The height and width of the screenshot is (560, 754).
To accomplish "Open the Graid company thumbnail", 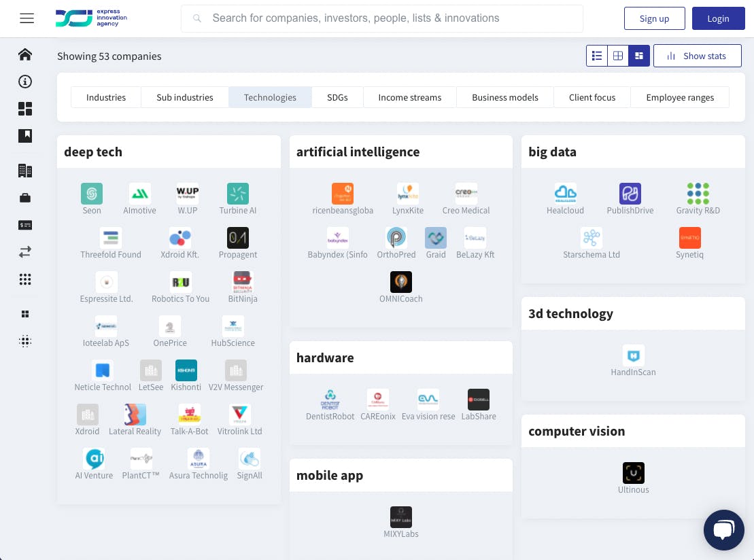I will (x=436, y=238).
